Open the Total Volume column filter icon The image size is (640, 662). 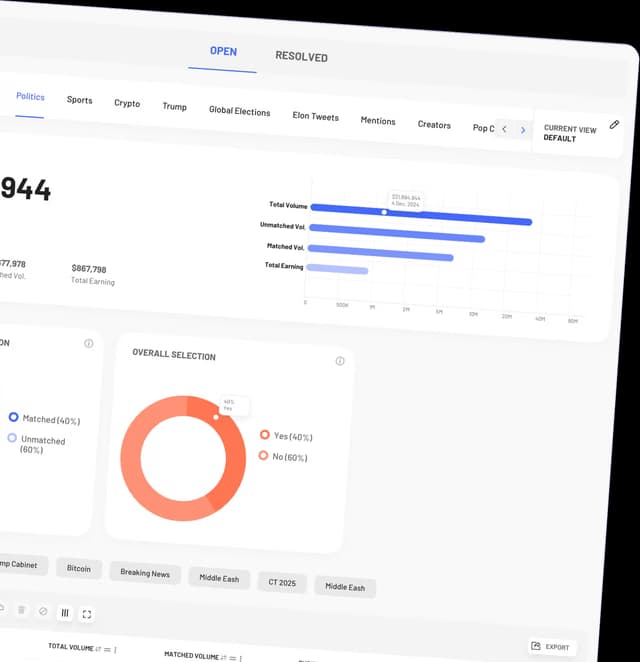[107, 649]
